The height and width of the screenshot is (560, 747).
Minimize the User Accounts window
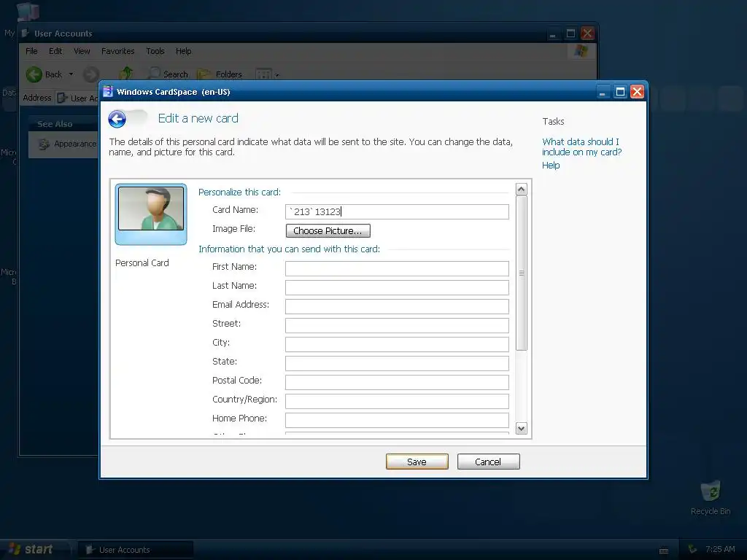[553, 34]
